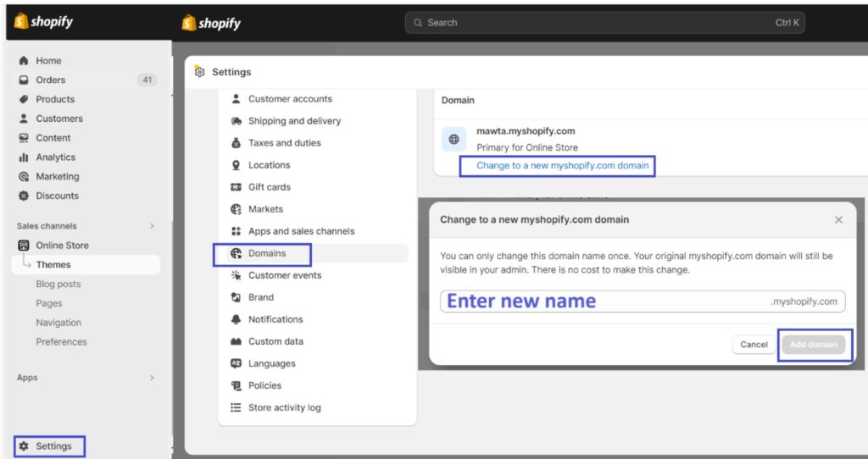Click the Add domain button

point(813,345)
